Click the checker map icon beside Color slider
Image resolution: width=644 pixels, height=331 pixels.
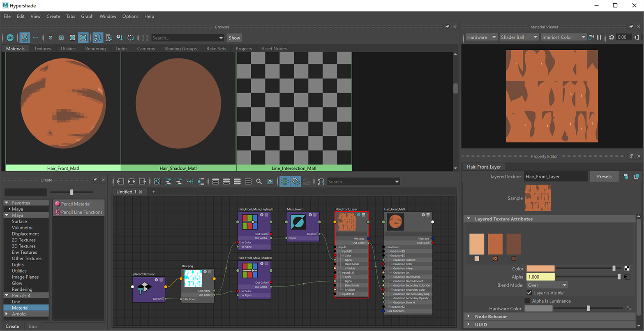(627, 269)
